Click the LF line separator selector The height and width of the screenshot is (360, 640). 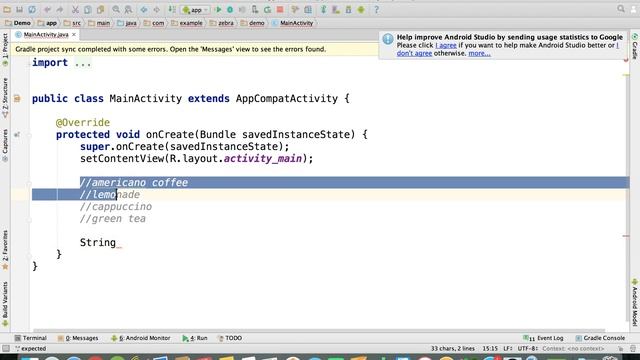(507, 349)
